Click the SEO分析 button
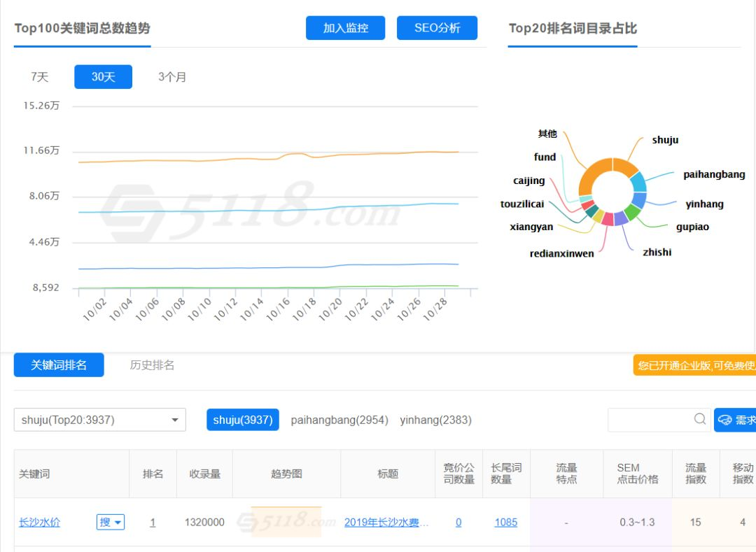The height and width of the screenshot is (552, 756). click(437, 28)
